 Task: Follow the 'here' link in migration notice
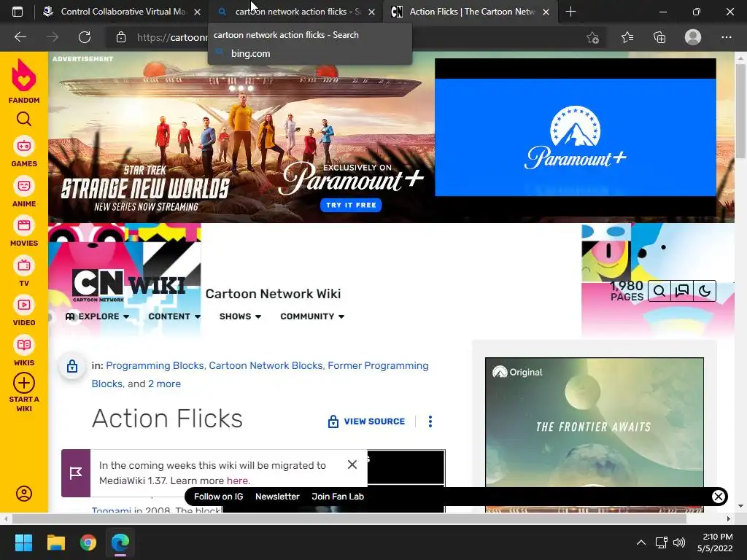(237, 481)
